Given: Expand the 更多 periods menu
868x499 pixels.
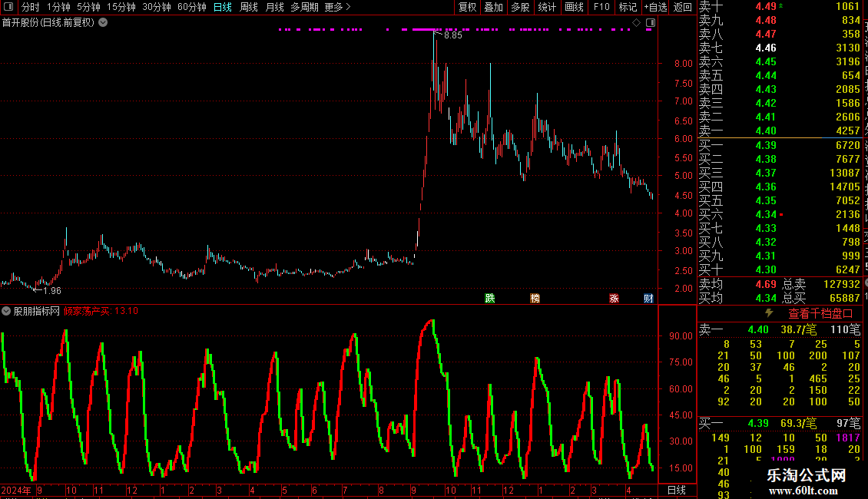Looking at the screenshot, I should pos(337,7).
